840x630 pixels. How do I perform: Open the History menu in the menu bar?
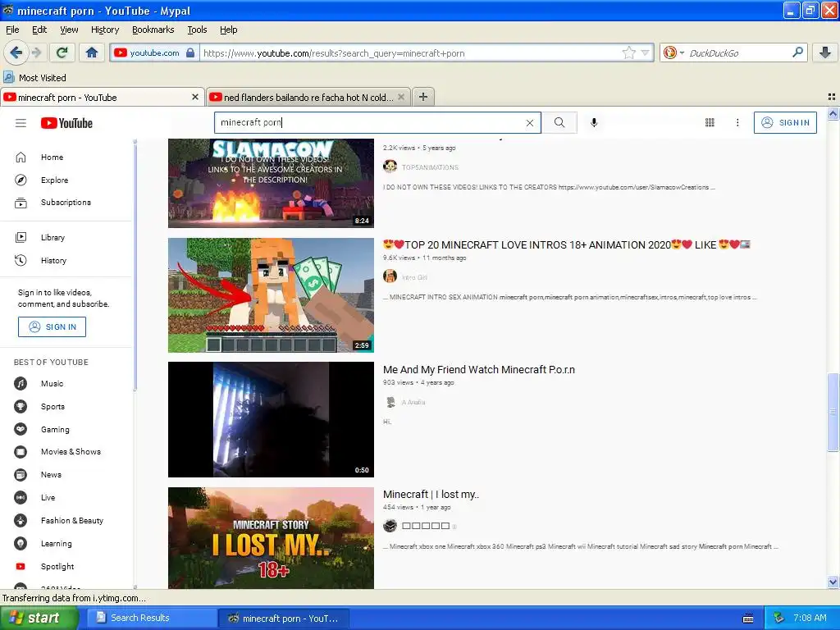pos(105,30)
